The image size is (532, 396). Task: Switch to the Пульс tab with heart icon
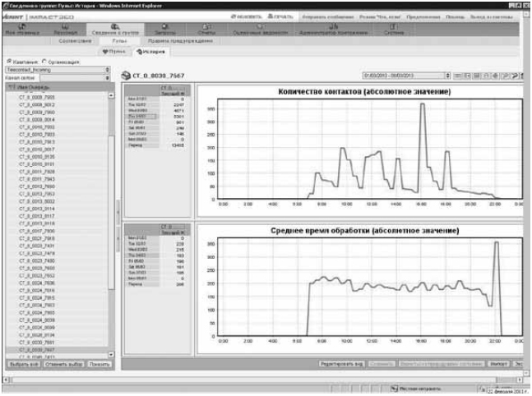pyautogui.click(x=114, y=51)
